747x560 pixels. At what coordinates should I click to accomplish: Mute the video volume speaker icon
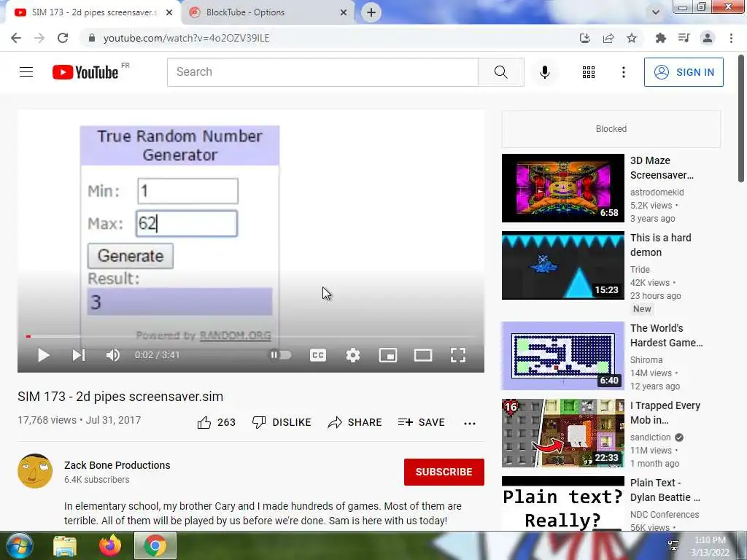[113, 355]
